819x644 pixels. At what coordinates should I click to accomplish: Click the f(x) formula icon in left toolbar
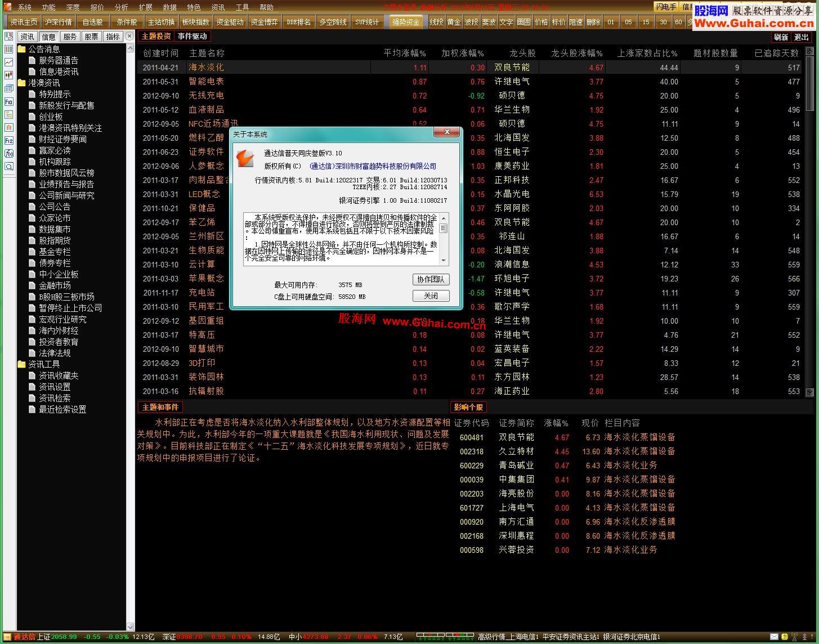(x=8, y=154)
